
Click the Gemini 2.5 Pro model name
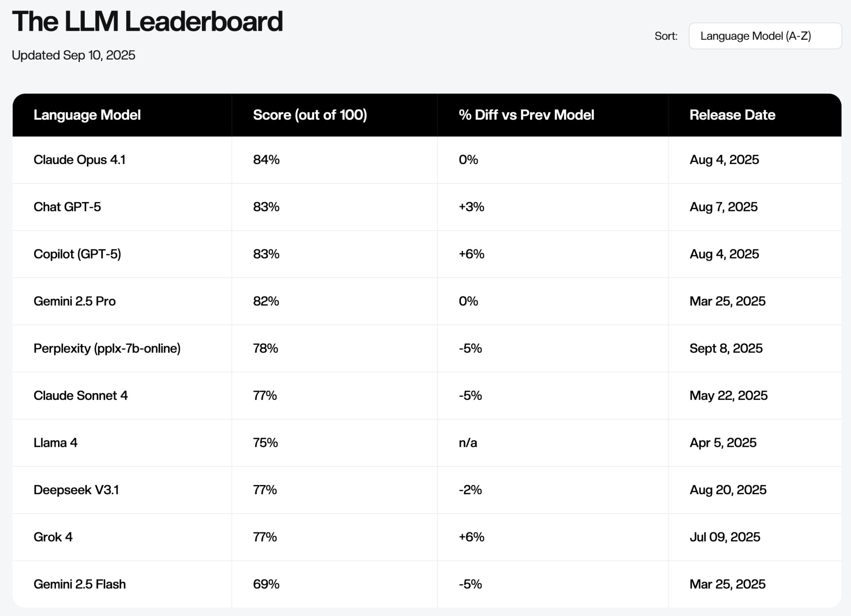[x=74, y=301]
